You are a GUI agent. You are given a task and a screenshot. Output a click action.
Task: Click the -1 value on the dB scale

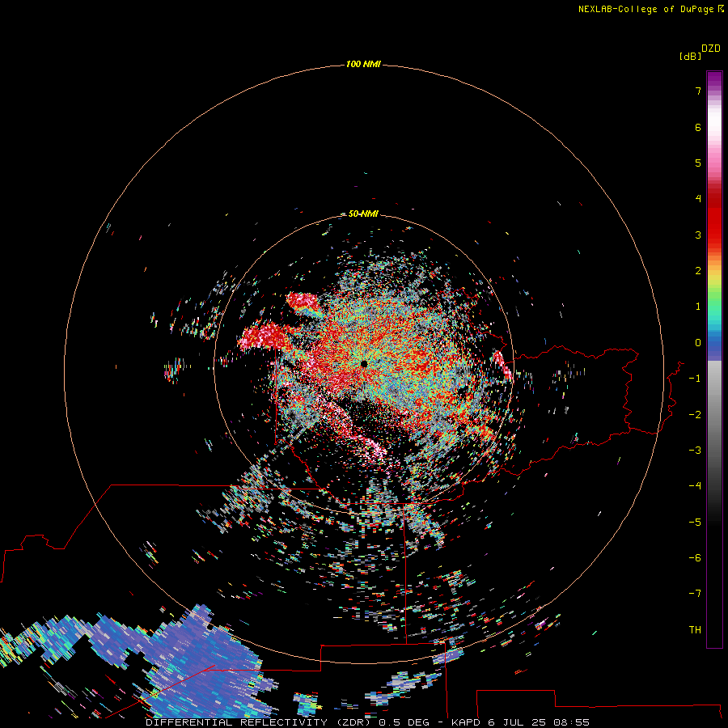click(695, 379)
